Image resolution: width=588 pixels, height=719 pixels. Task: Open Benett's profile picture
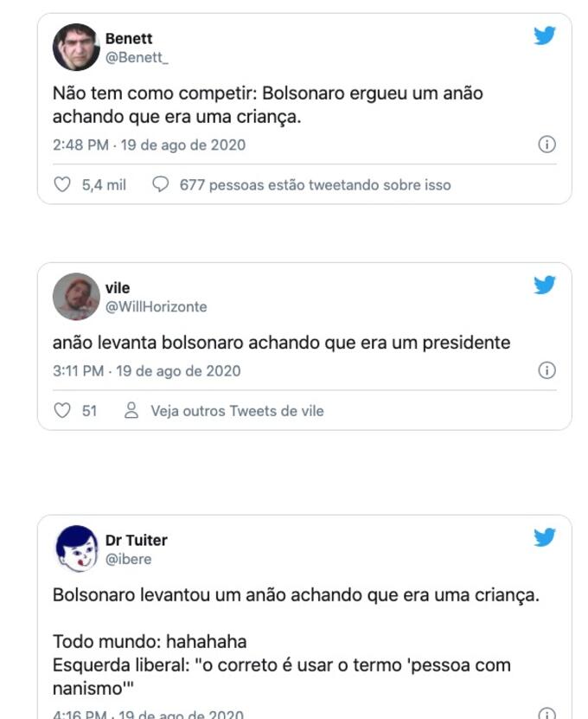[76, 47]
